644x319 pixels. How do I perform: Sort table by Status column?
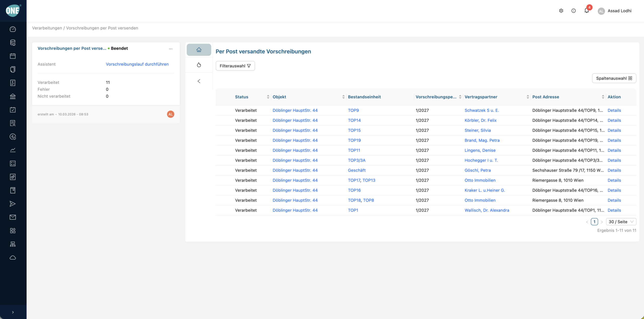point(268,97)
